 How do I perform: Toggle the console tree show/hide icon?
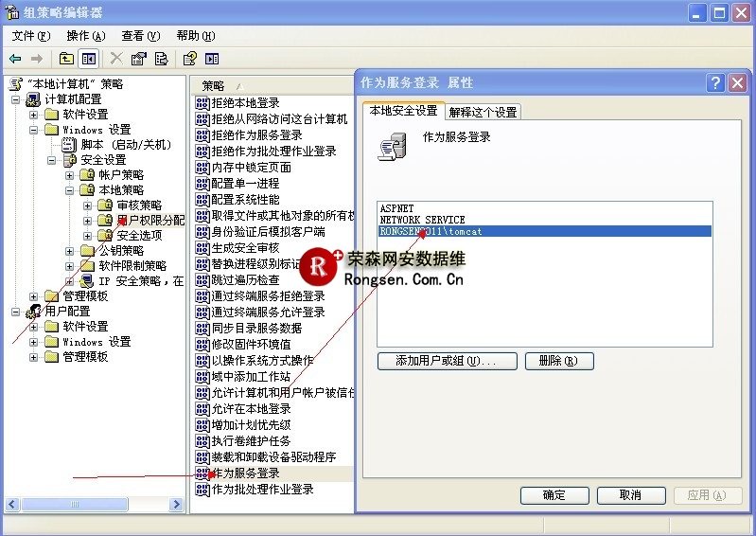coord(88,59)
